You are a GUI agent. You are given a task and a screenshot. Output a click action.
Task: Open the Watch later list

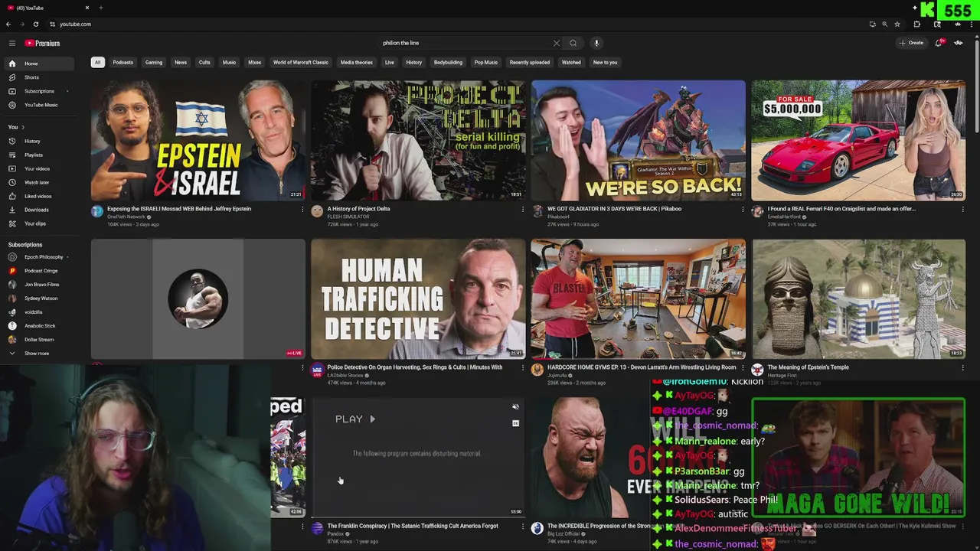click(x=38, y=182)
